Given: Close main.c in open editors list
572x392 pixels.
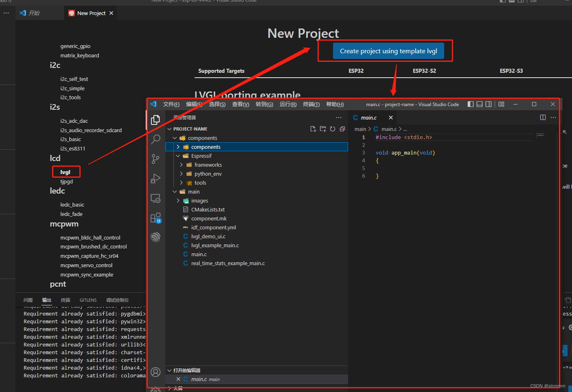Looking at the screenshot, I should [178, 379].
